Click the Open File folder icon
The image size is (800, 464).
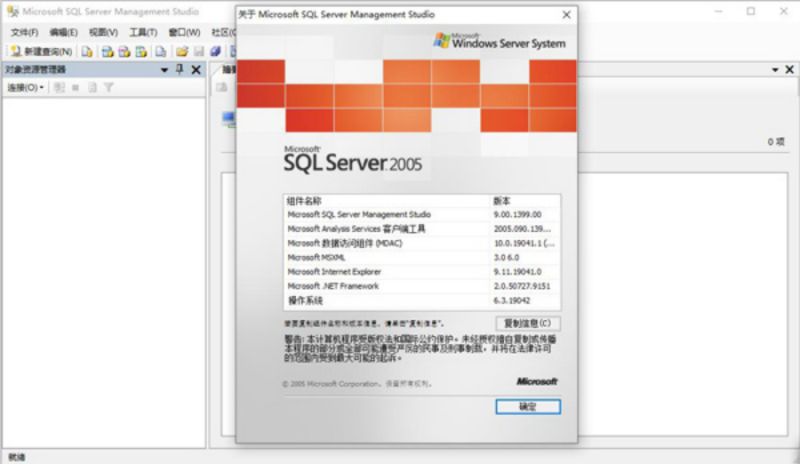pyautogui.click(x=182, y=52)
